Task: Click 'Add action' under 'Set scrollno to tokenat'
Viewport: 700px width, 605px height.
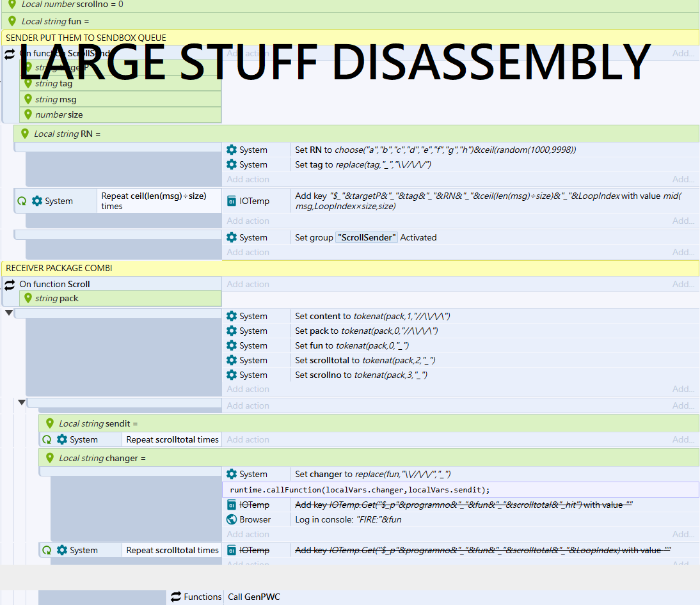Action: pyautogui.click(x=248, y=389)
